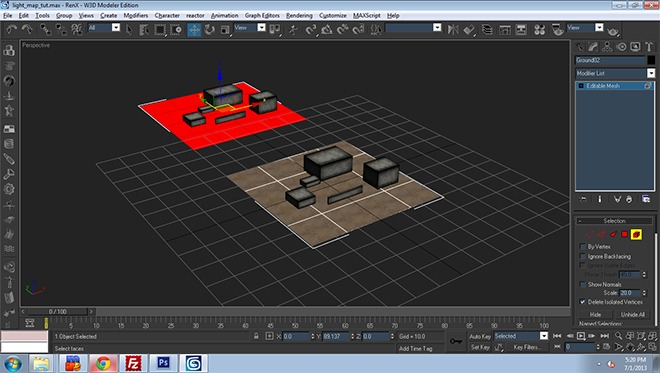Switch to the Hierarchy command panel tab
The height and width of the screenshot is (373, 660).
pos(607,47)
